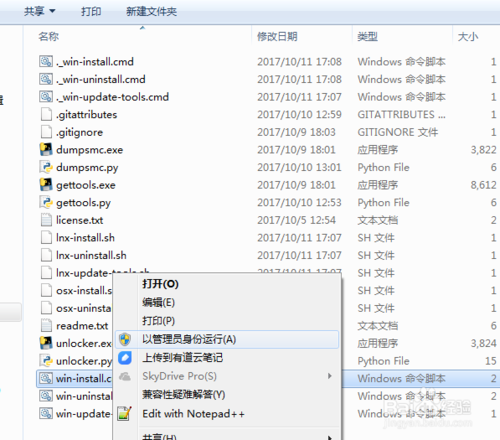
Task: Click the lnx-uninstall.sh file icon
Action: click(46, 255)
